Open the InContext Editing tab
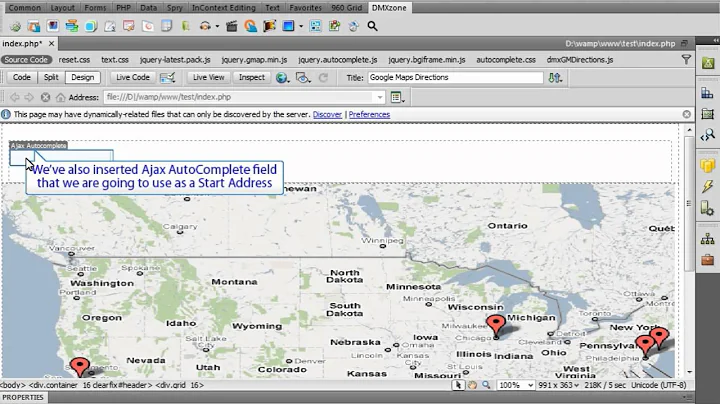 [x=224, y=8]
